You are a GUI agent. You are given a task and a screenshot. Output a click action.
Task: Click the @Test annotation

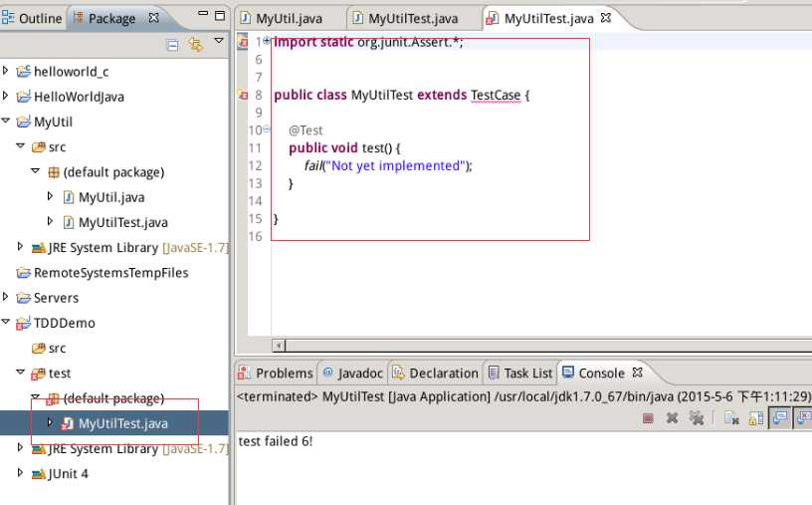point(305,130)
